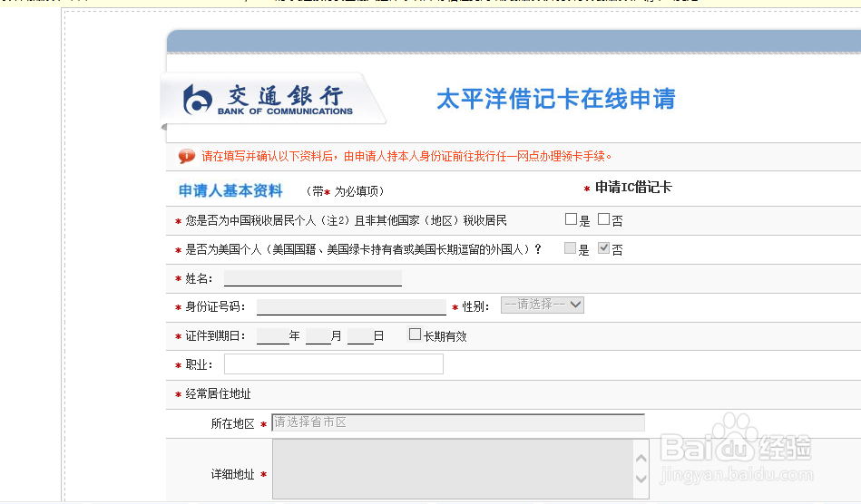Click the red notice text about 领卡手续

coord(406,156)
